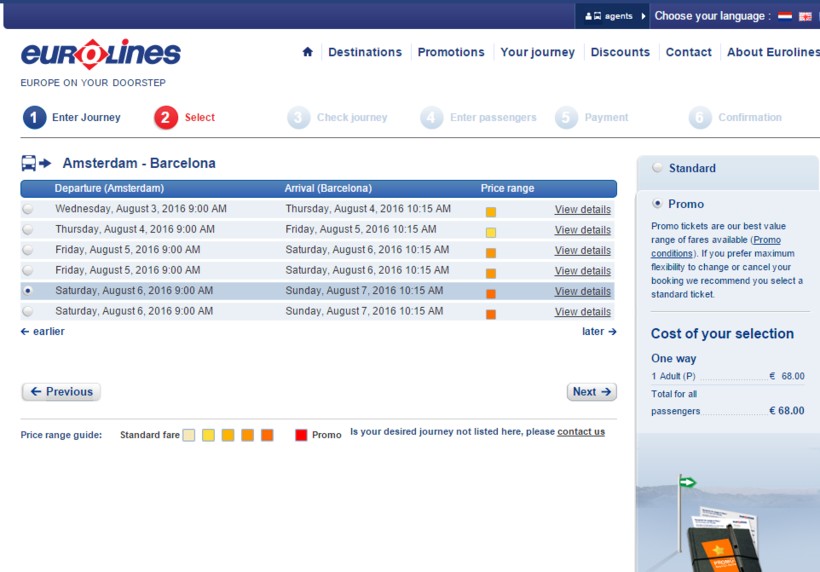View details for Thursday, August 4 departure
This screenshot has height=572, width=820.
583,230
